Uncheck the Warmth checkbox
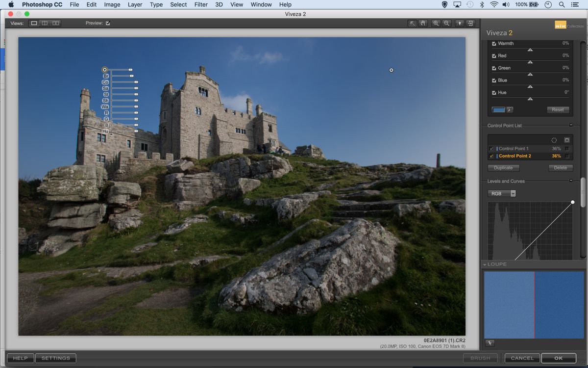This screenshot has height=368, width=588. (x=493, y=43)
